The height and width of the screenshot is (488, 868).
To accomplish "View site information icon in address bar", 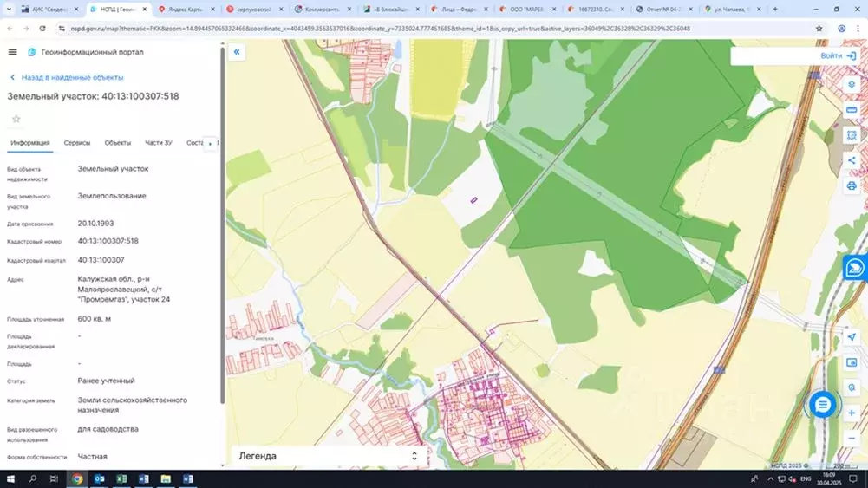I will [62, 29].
